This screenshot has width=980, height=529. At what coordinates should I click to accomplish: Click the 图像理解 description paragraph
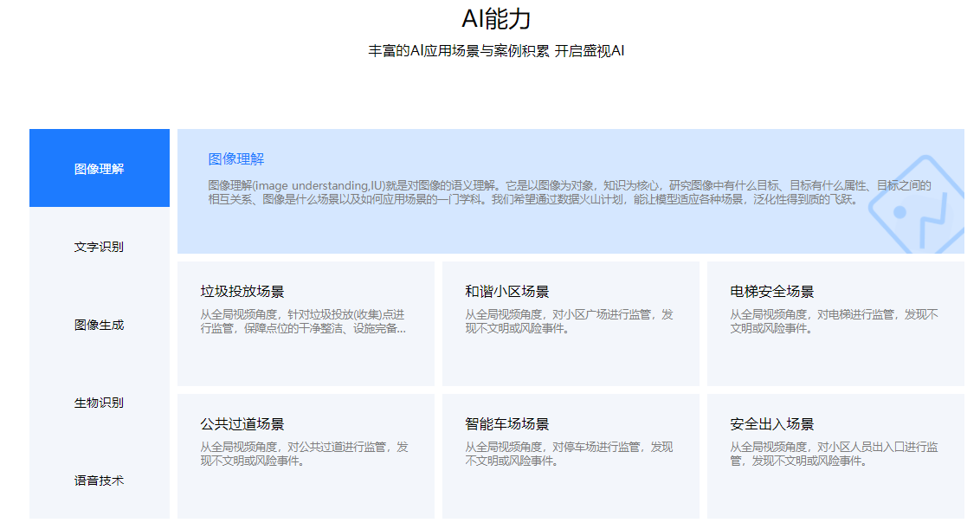[x=567, y=192]
